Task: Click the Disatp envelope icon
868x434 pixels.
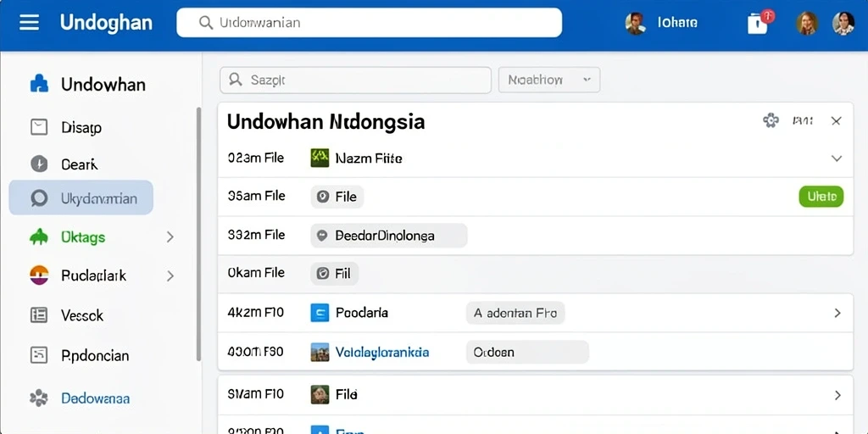Action: [39, 128]
